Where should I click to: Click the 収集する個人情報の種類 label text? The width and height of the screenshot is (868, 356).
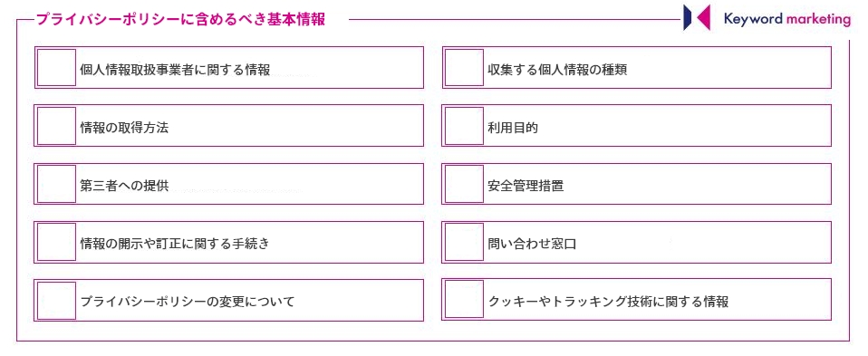pos(557,70)
